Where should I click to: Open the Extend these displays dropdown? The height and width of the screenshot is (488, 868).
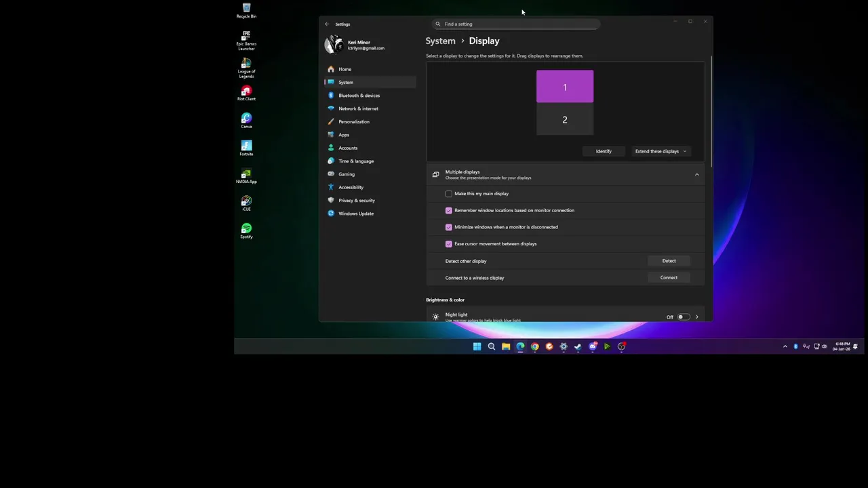pos(661,151)
